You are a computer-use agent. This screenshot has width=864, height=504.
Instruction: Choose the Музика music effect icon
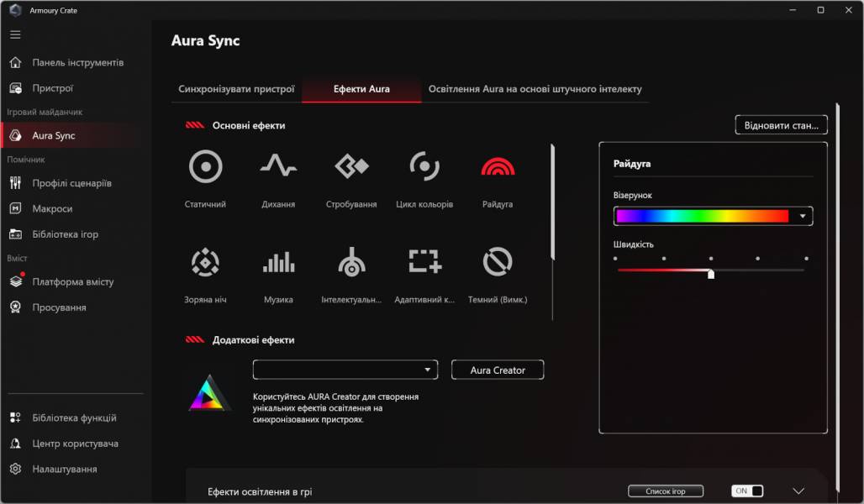point(278,262)
